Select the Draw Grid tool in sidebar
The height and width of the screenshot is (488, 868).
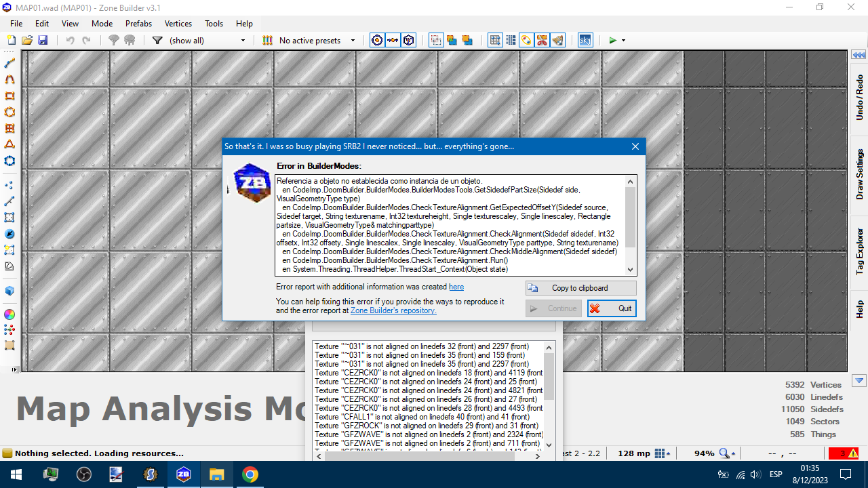9,128
